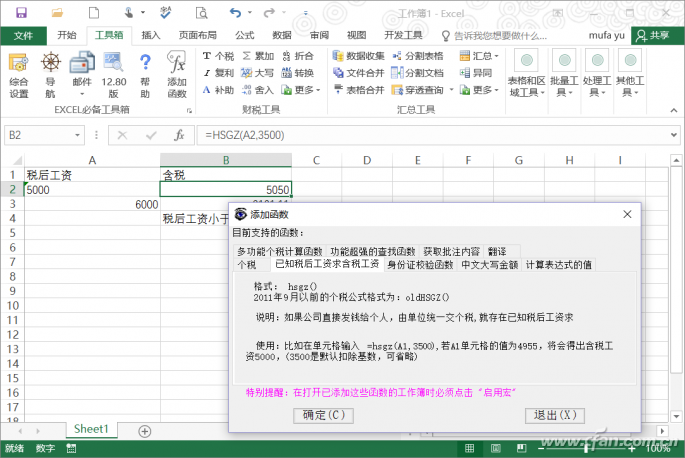Open the 导航 ship wheel icon
This screenshot has height=458, width=685.
[51, 74]
